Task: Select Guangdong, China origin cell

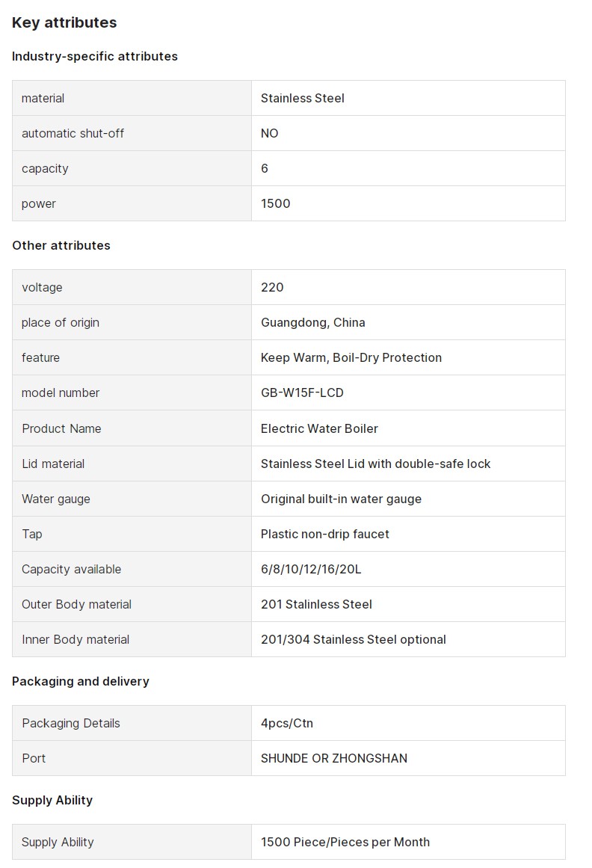Action: pyautogui.click(x=312, y=322)
